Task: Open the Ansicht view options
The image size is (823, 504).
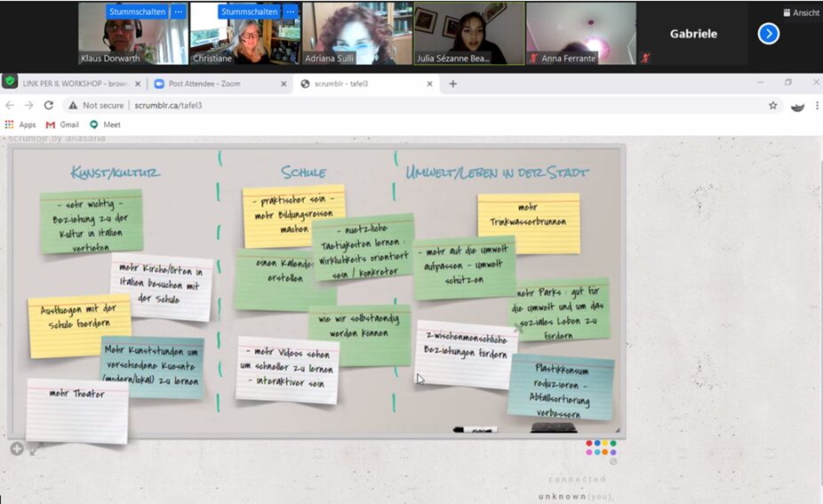Action: 801,12
